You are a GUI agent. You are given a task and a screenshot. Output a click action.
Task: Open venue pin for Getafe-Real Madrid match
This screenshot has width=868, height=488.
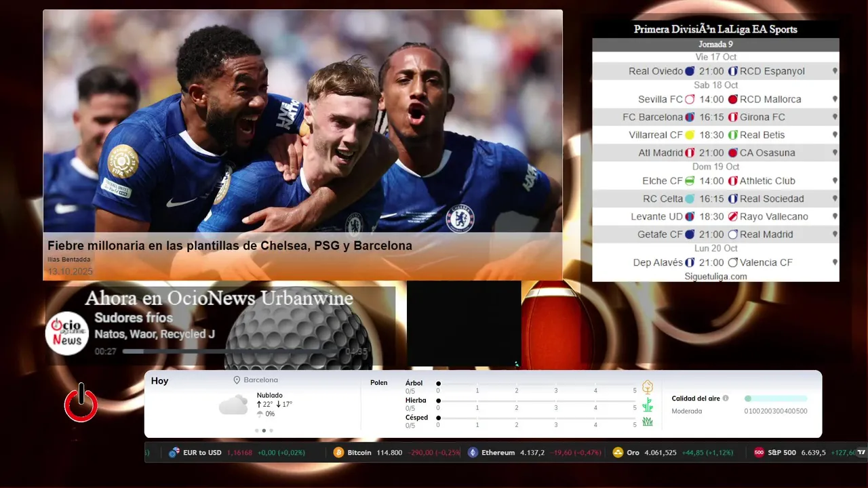835,235
